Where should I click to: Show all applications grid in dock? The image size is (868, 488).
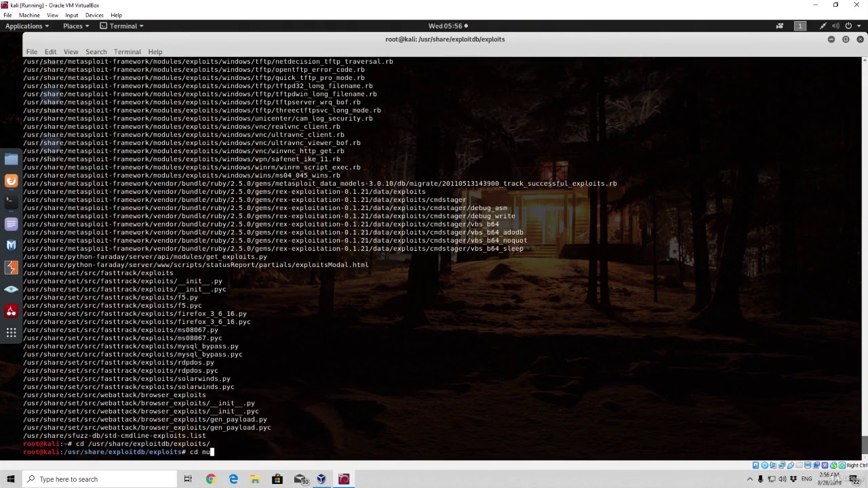(11, 332)
